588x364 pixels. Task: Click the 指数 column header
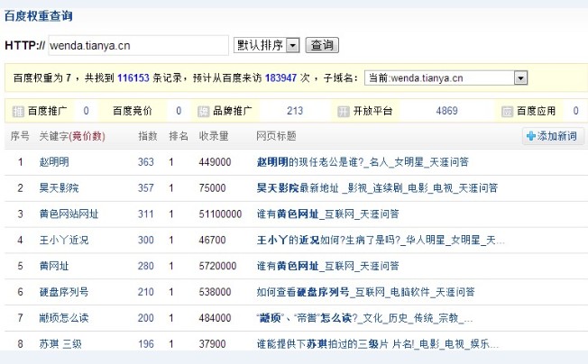pyautogui.click(x=147, y=136)
